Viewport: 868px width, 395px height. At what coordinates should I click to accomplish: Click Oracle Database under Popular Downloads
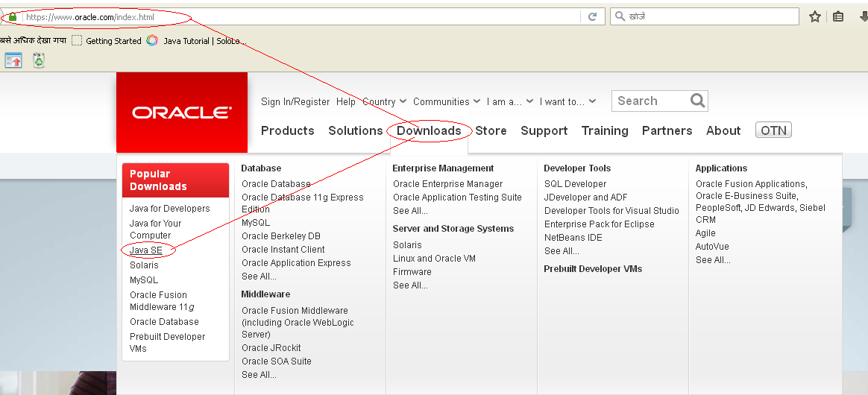(x=164, y=321)
